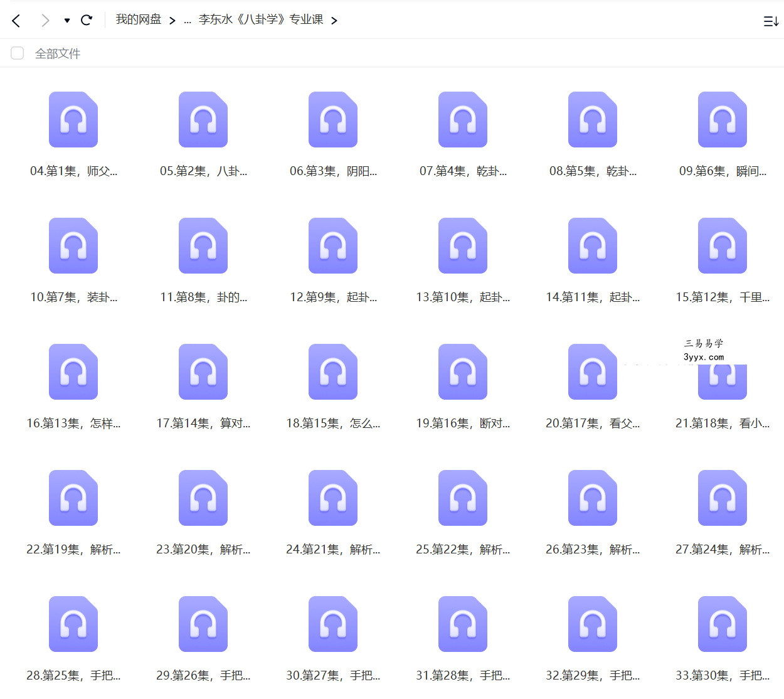Expand the hidden breadcrumb path ellipsis
Image resolution: width=784 pixels, height=699 pixels.
point(188,21)
